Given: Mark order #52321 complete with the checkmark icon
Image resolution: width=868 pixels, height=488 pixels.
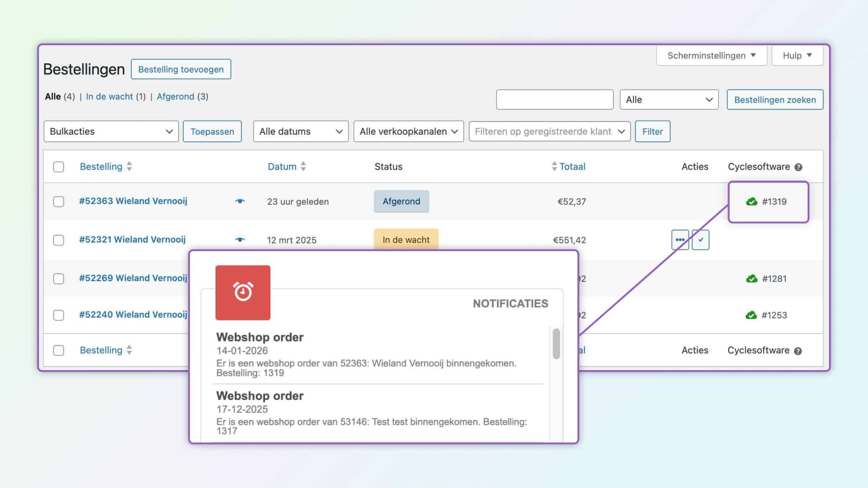Looking at the screenshot, I should (x=700, y=240).
